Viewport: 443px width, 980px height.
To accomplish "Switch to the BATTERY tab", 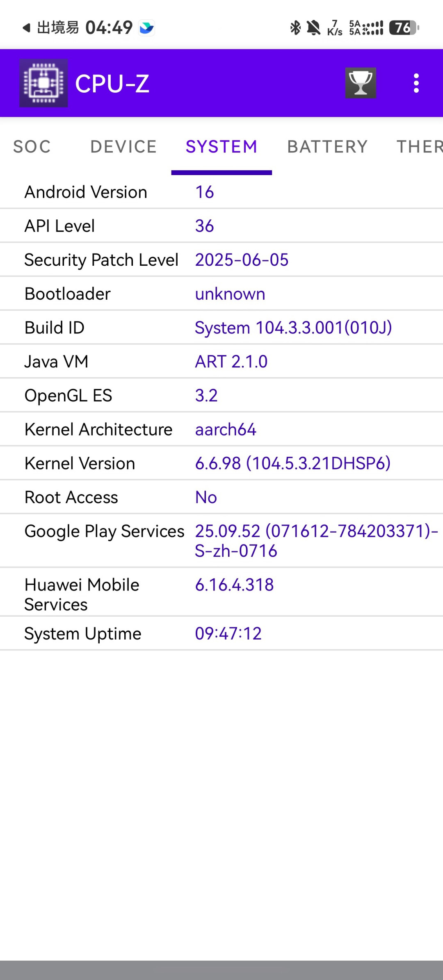I will [327, 146].
